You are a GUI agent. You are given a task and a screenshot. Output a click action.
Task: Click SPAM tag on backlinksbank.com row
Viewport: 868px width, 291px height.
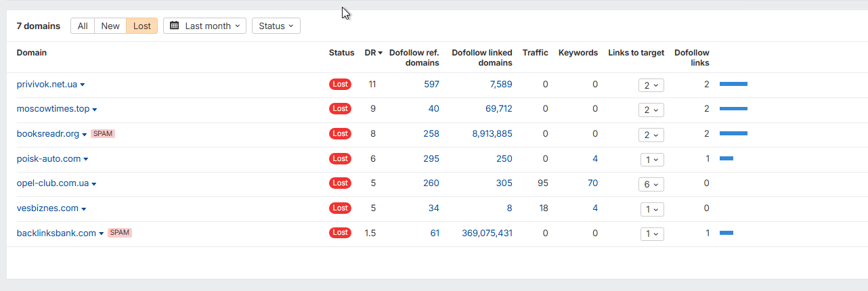click(120, 233)
